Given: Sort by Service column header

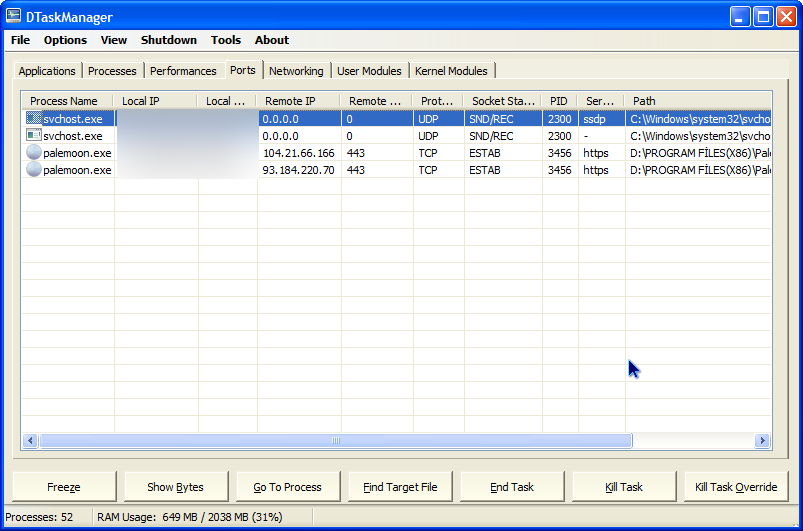Looking at the screenshot, I should tap(601, 101).
